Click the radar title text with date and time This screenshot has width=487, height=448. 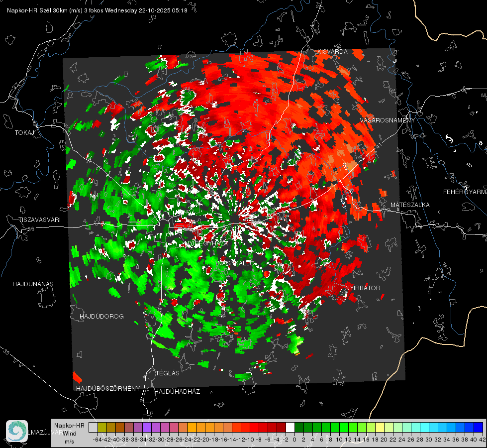point(97,10)
